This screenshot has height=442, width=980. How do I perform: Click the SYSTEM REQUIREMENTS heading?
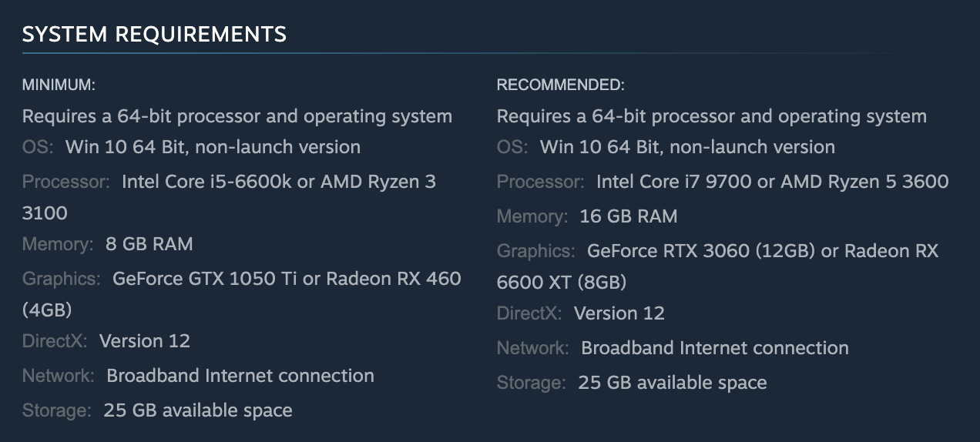pos(154,35)
